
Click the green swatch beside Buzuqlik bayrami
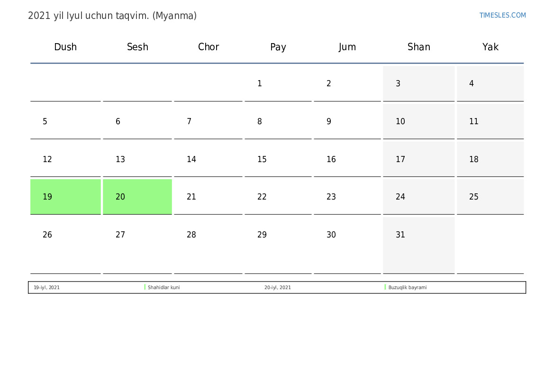[x=385, y=287]
